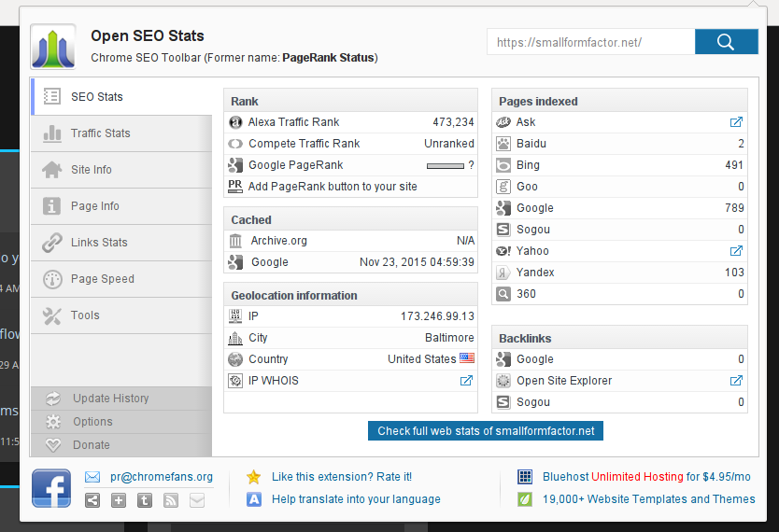The width and height of the screenshot is (779, 532).
Task: Open the Ask indexed pages external link icon
Action: (736, 122)
